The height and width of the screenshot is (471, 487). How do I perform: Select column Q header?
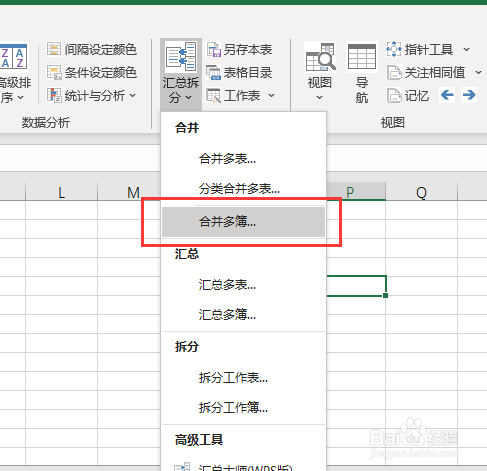(x=422, y=191)
